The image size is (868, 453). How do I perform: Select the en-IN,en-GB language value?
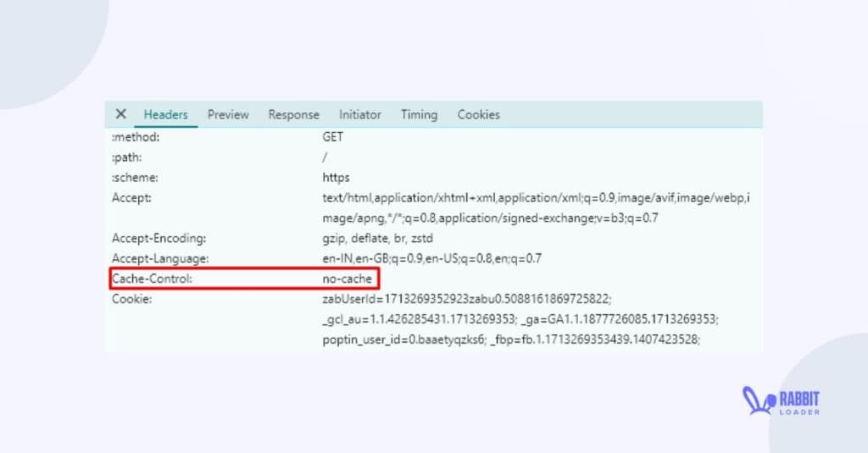431,258
